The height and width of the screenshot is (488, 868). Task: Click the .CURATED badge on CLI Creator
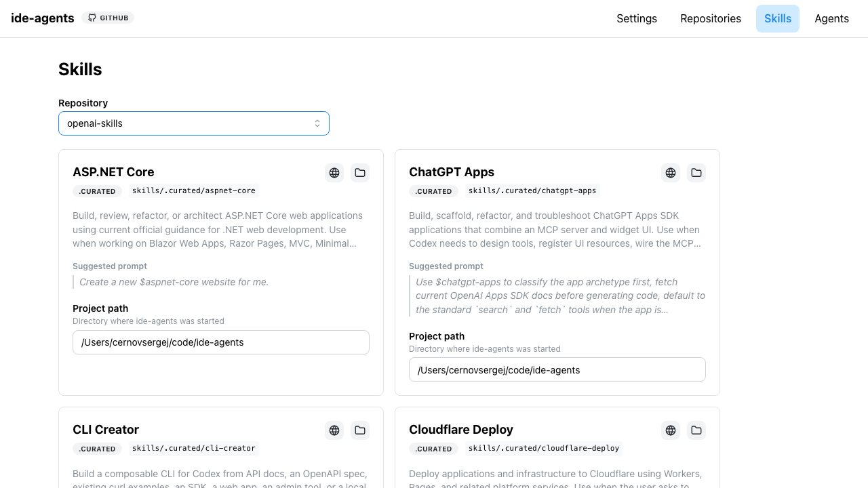[97, 449]
